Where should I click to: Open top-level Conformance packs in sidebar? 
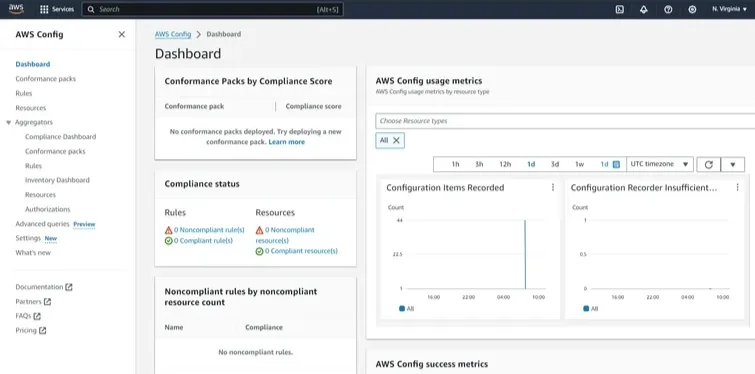pyautogui.click(x=45, y=78)
